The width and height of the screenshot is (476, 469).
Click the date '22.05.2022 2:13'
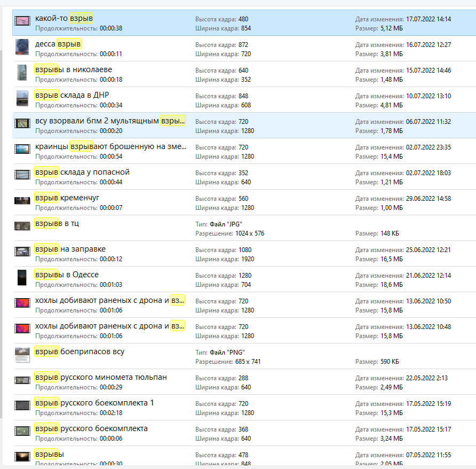point(427,378)
